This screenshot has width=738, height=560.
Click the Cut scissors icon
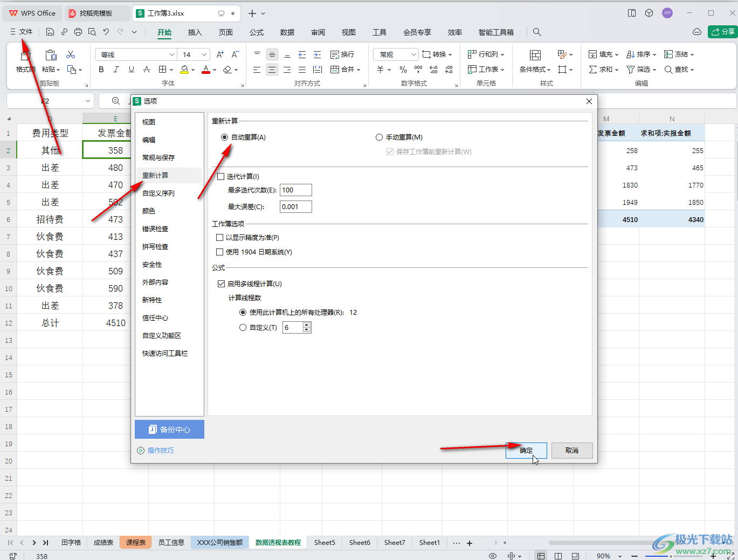(71, 54)
